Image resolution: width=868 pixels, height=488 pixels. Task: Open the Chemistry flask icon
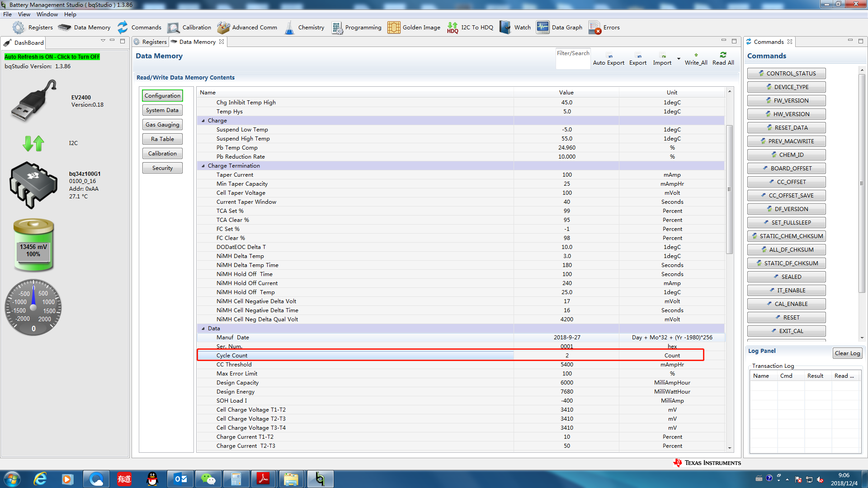pyautogui.click(x=289, y=28)
